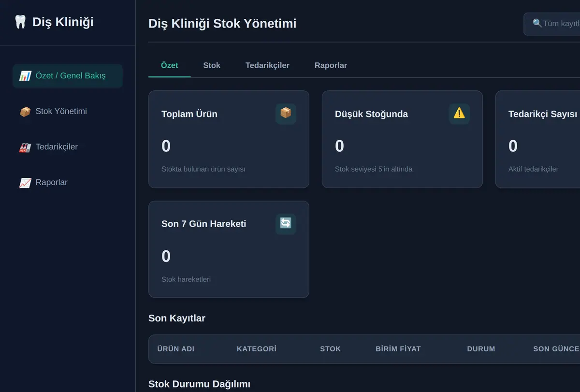580x392 pixels.
Task: Select the Özet tab
Action: pyautogui.click(x=170, y=65)
